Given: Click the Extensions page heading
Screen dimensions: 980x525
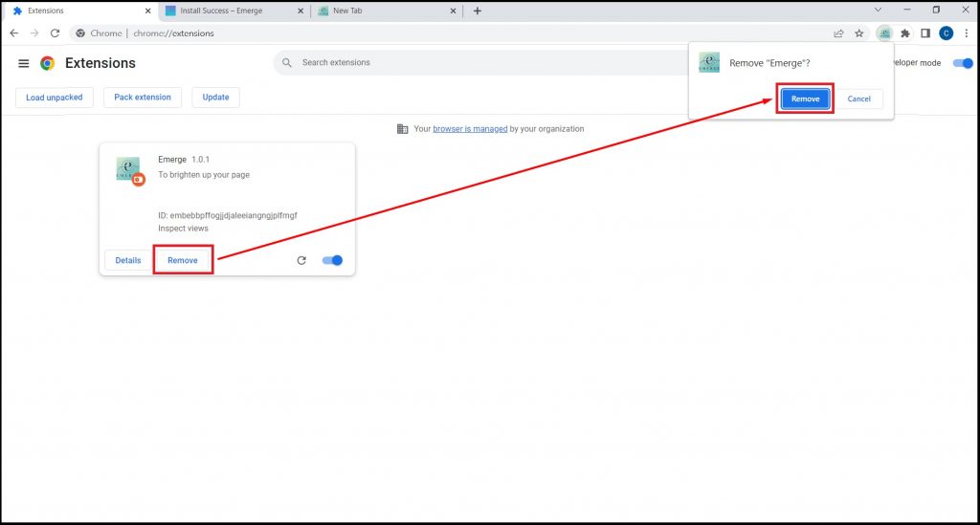Looking at the screenshot, I should click(x=100, y=63).
